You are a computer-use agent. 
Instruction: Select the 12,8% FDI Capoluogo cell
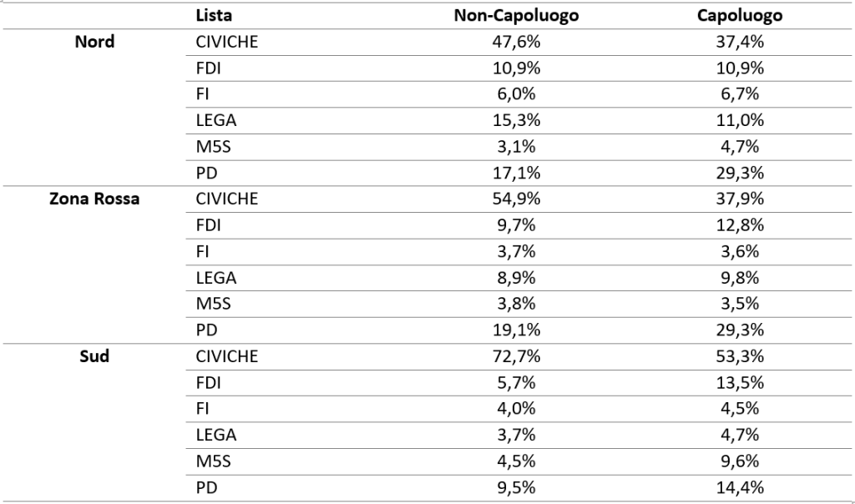point(740,225)
